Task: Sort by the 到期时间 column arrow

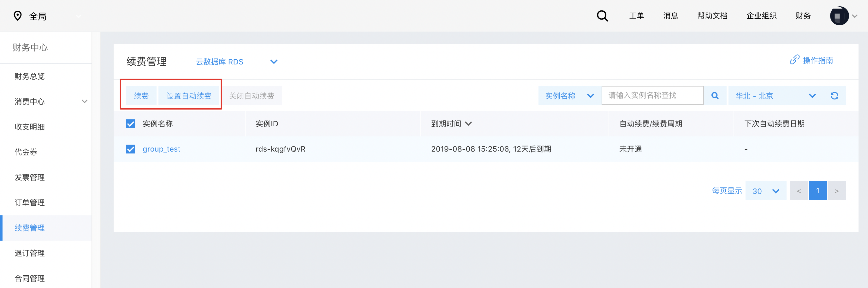Action: coord(468,124)
